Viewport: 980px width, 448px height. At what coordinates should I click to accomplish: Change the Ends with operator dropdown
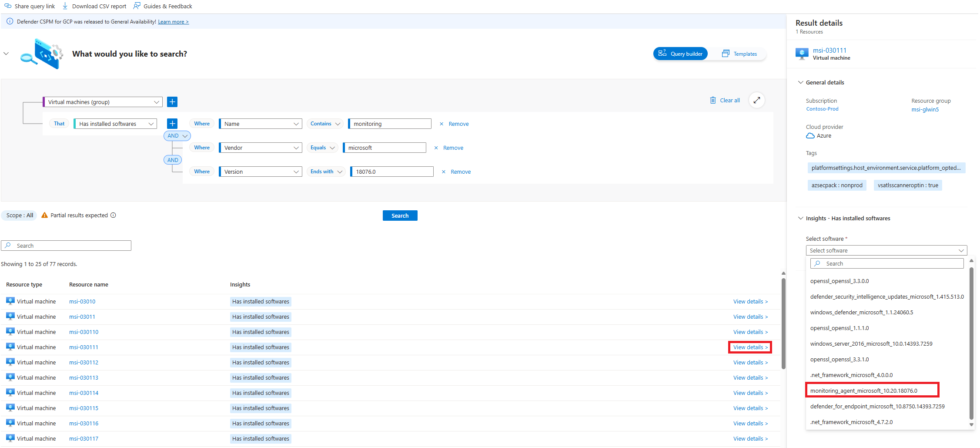tap(325, 171)
